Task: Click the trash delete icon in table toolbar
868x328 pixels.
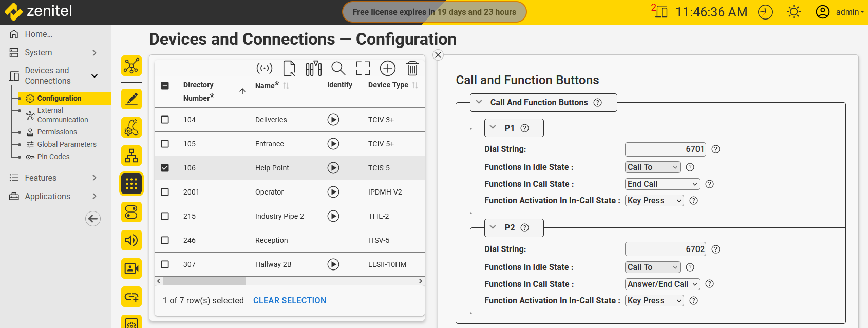Action: (x=412, y=68)
